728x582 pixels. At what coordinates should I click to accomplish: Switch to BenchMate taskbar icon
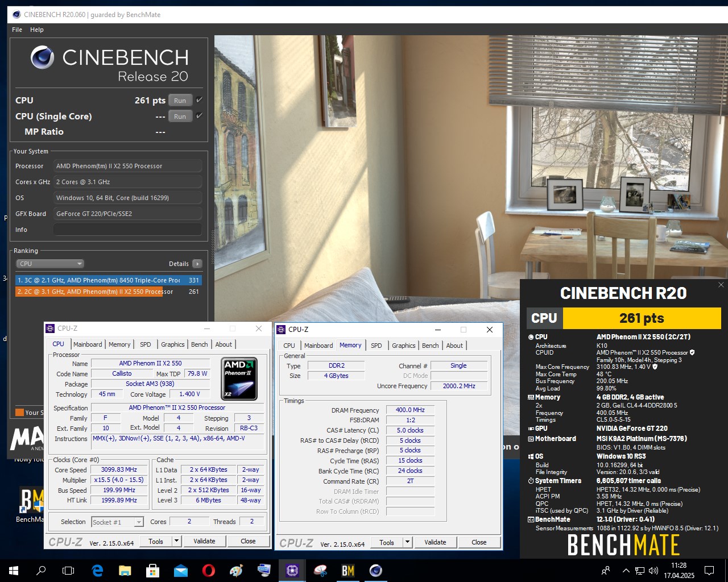(348, 571)
